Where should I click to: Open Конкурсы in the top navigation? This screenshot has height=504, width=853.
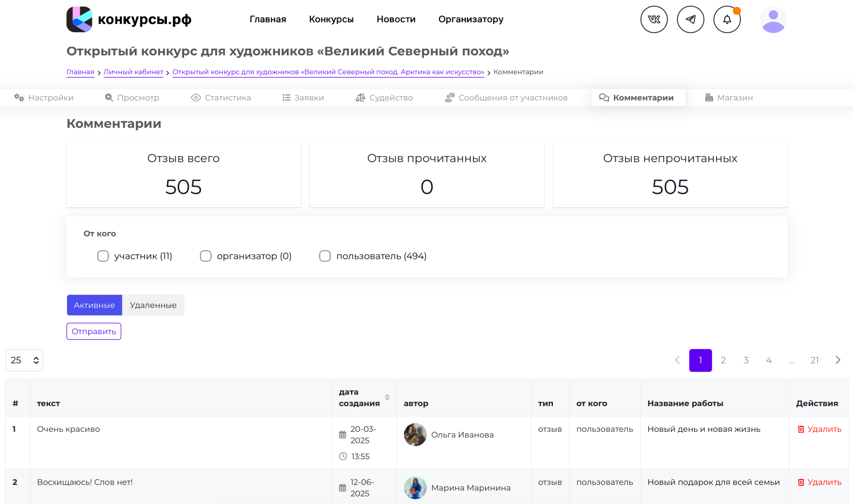(331, 19)
